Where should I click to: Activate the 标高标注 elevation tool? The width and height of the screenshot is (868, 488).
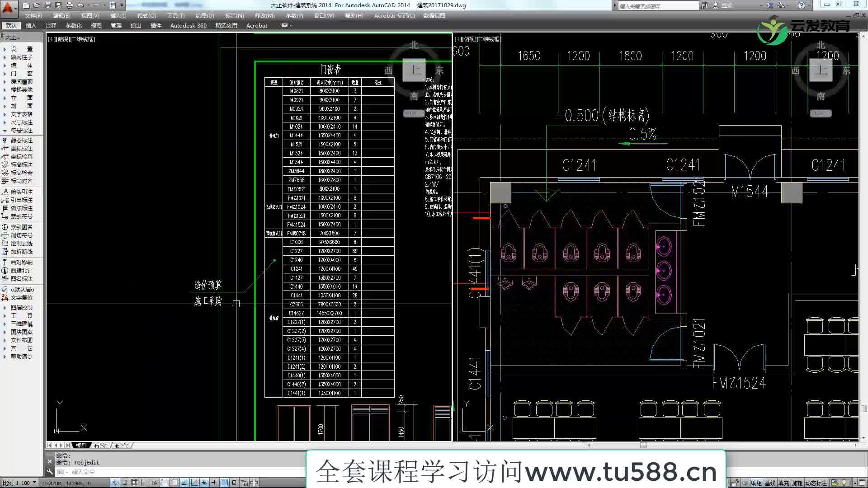pos(20,165)
